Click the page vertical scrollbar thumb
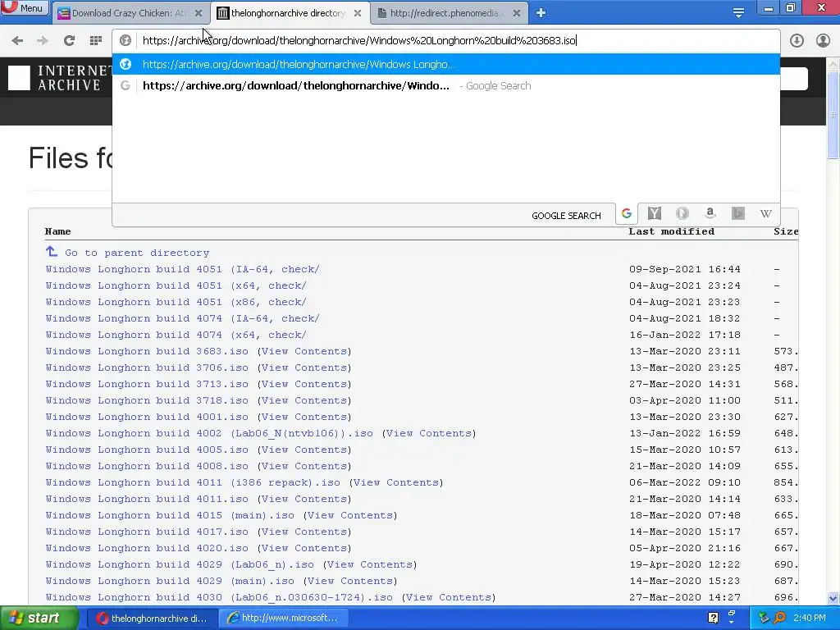 [833, 115]
